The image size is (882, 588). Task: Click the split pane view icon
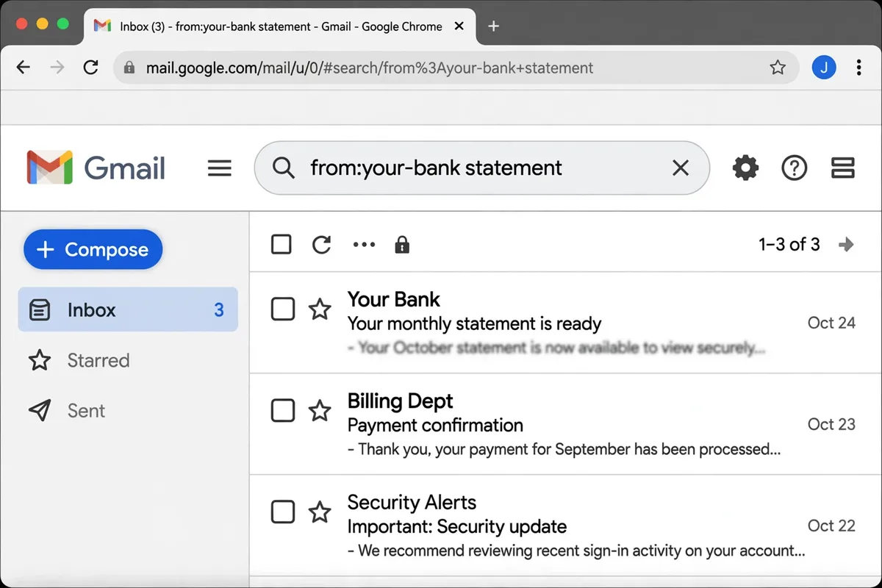pyautogui.click(x=842, y=168)
